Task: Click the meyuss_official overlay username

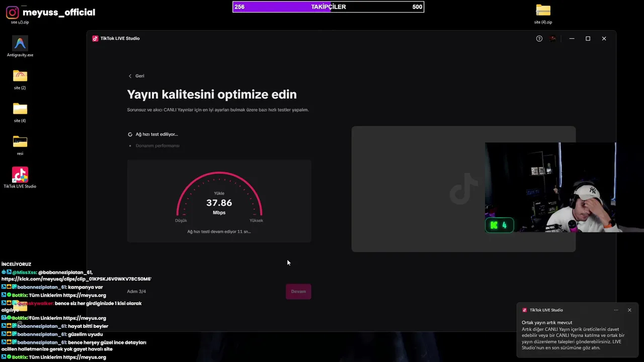Action: click(59, 13)
